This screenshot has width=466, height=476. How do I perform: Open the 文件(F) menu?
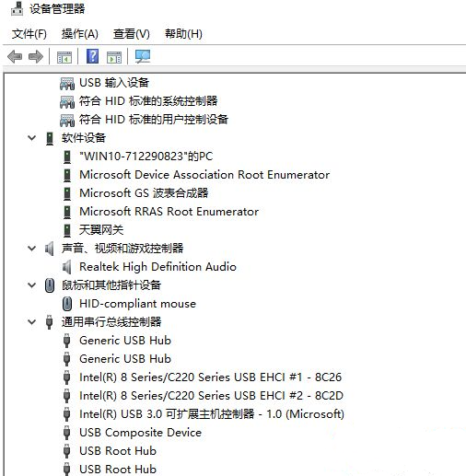[29, 34]
